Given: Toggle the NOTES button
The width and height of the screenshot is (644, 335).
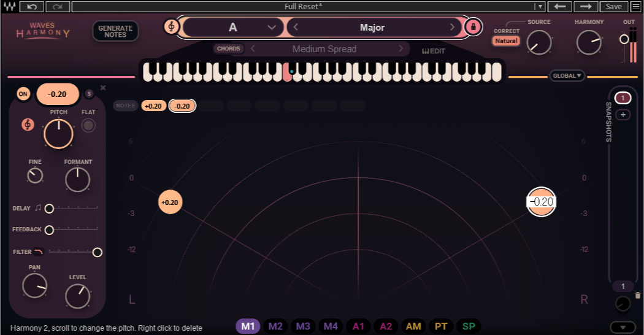Looking at the screenshot, I should pos(125,106).
